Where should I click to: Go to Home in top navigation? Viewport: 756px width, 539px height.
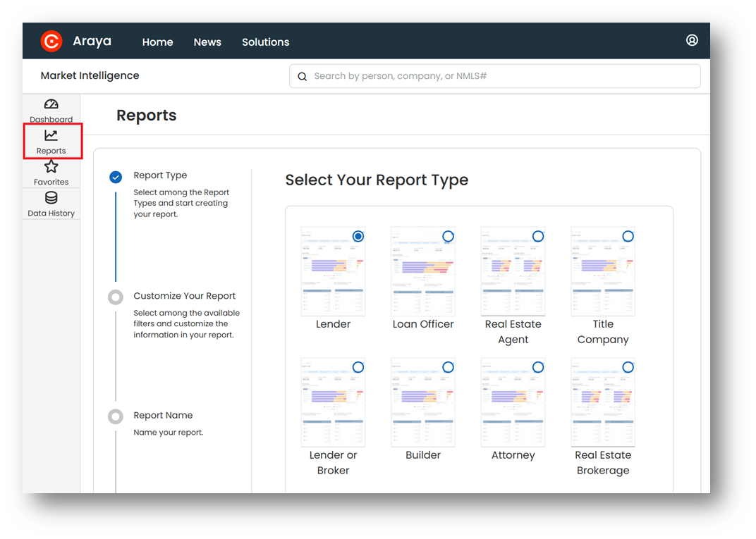coord(158,42)
